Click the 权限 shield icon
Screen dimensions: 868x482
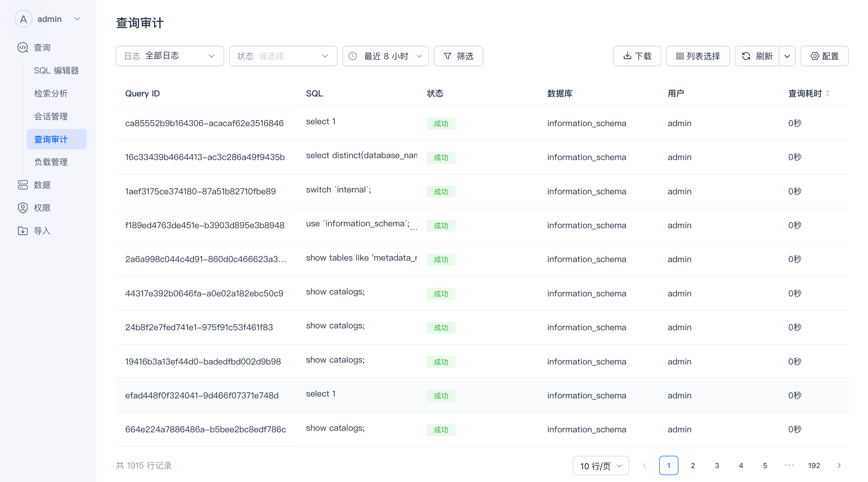tap(23, 208)
